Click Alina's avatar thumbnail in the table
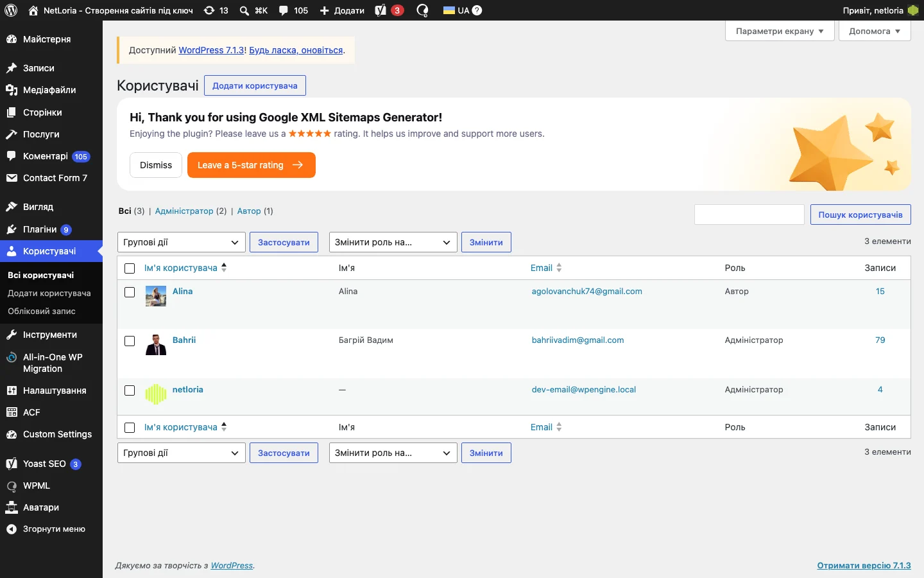The height and width of the screenshot is (578, 924). pos(156,296)
